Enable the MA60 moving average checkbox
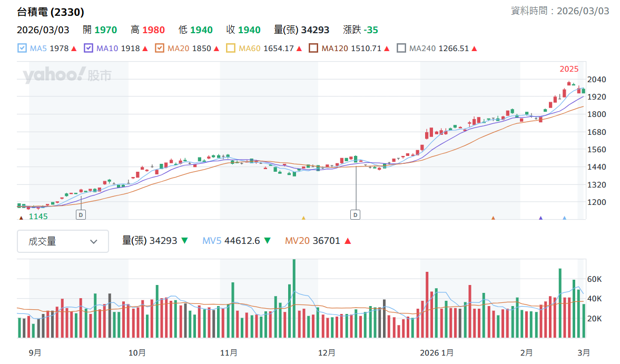Viewport: 620px width, 364px height. [231, 48]
